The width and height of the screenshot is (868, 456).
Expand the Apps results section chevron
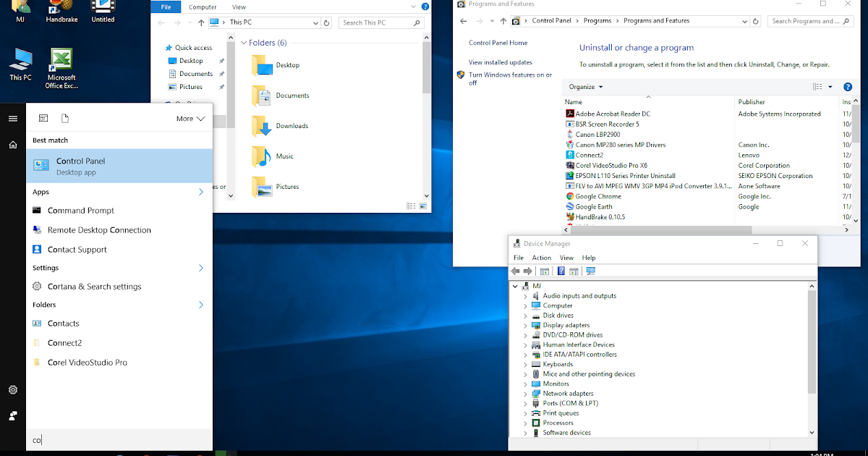201,192
